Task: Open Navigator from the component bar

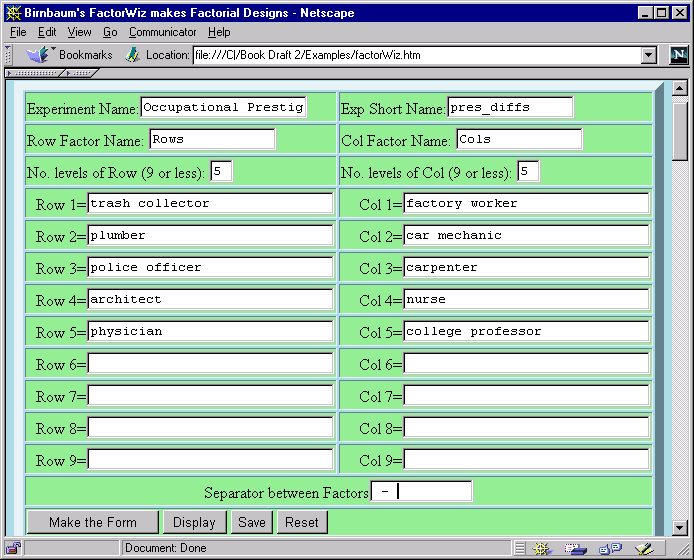Action: pos(544,548)
